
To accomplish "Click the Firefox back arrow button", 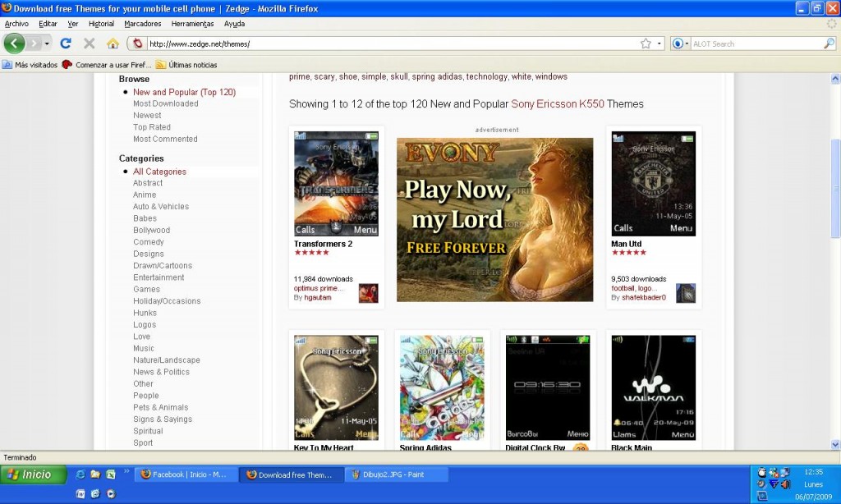I will click(15, 44).
